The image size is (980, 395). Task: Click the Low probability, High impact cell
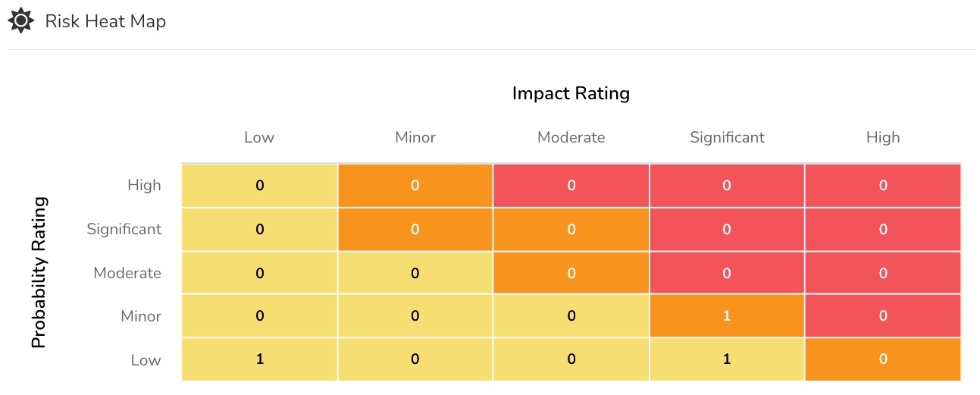pyautogui.click(x=883, y=359)
